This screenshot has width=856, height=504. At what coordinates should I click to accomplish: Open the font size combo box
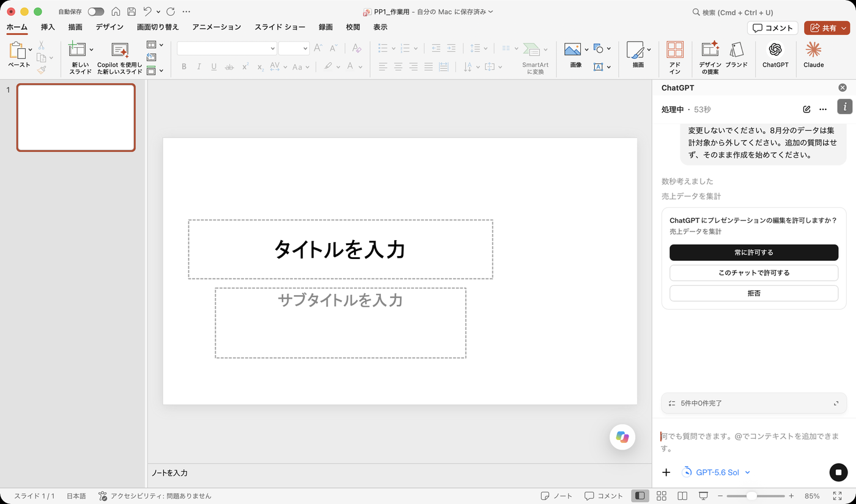coord(294,48)
